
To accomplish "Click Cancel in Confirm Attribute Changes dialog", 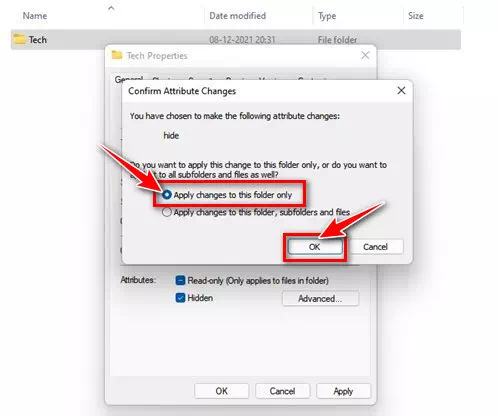I will 375,247.
